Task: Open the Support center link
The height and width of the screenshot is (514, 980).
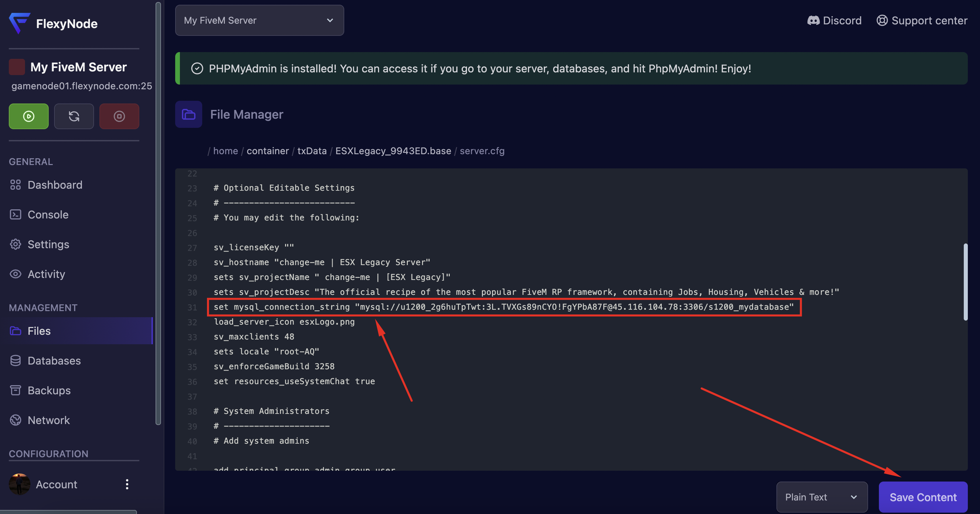Action: pyautogui.click(x=921, y=21)
